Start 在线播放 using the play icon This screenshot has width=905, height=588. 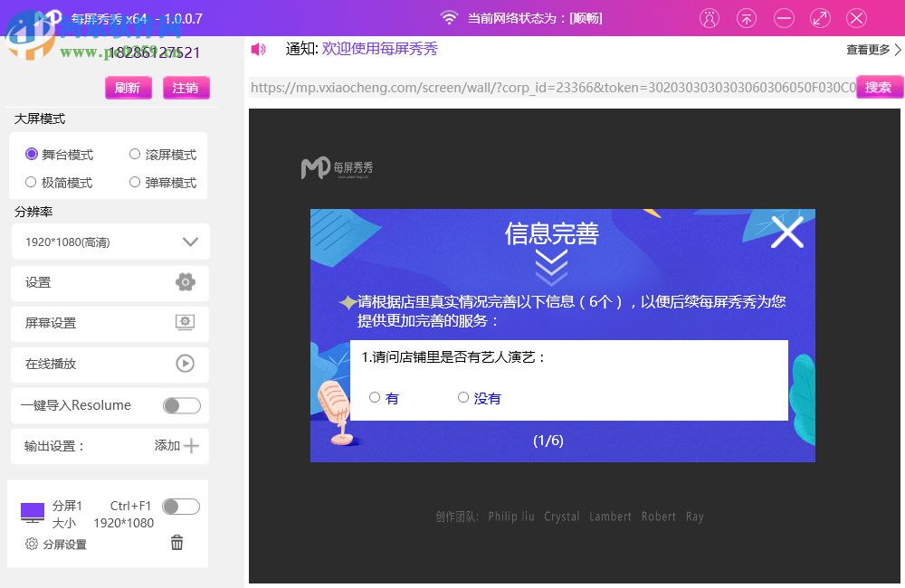[185, 364]
